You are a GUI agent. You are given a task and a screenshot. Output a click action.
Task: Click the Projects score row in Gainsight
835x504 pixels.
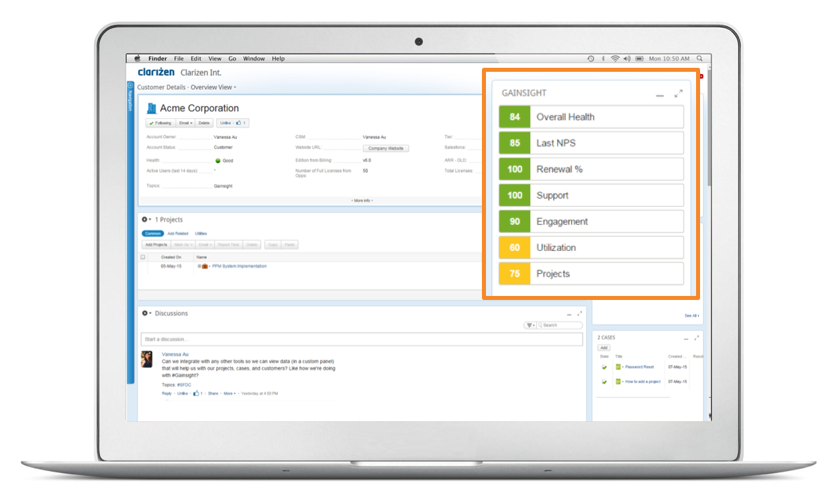pyautogui.click(x=591, y=274)
